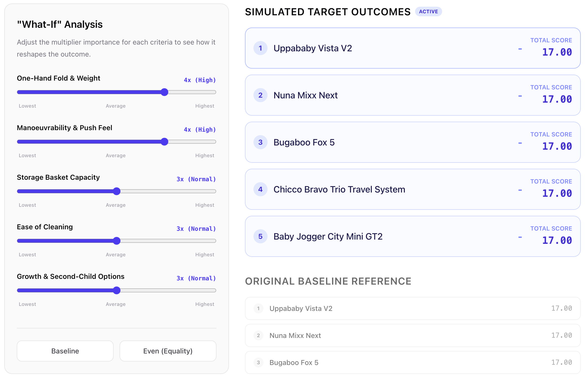Click the 3x (Normal) value for Ease of Cleaning

[x=196, y=229]
